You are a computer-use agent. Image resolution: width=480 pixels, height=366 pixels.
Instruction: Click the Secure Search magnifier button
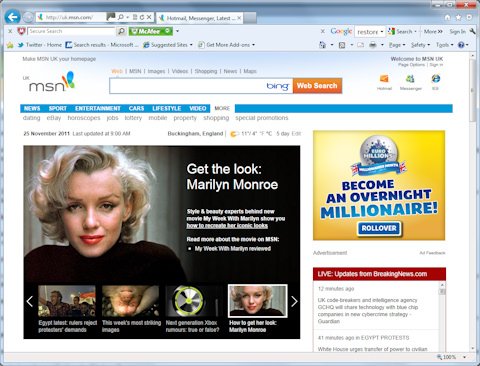[122, 31]
